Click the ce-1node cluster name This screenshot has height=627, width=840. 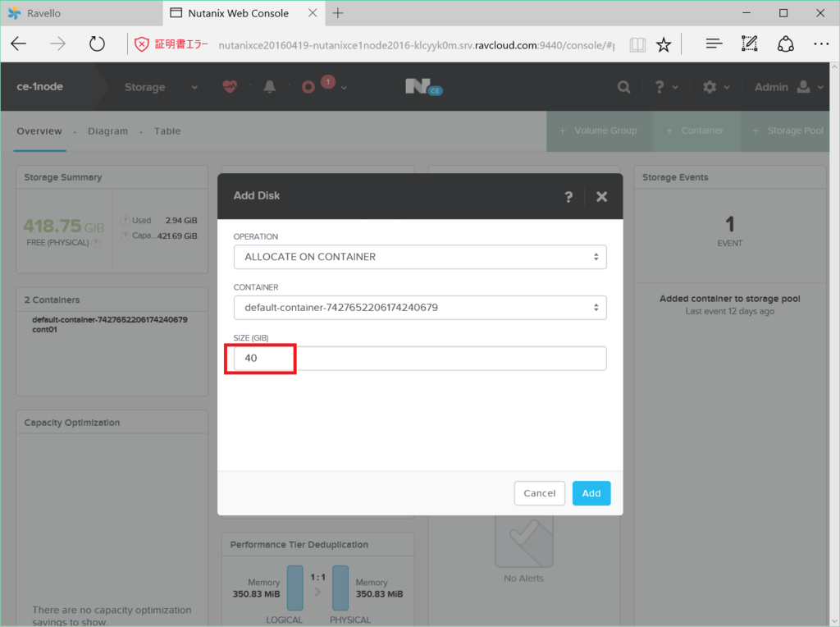[x=39, y=87]
